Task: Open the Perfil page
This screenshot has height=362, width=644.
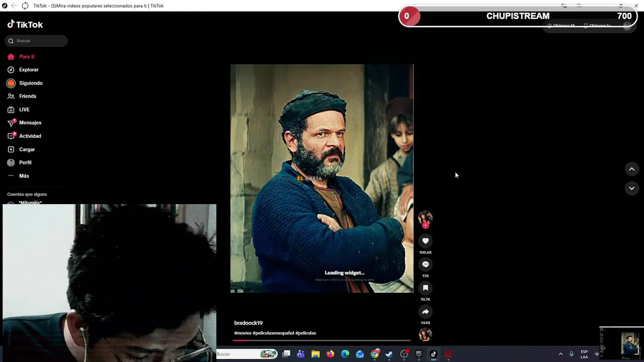Action: (x=20, y=162)
